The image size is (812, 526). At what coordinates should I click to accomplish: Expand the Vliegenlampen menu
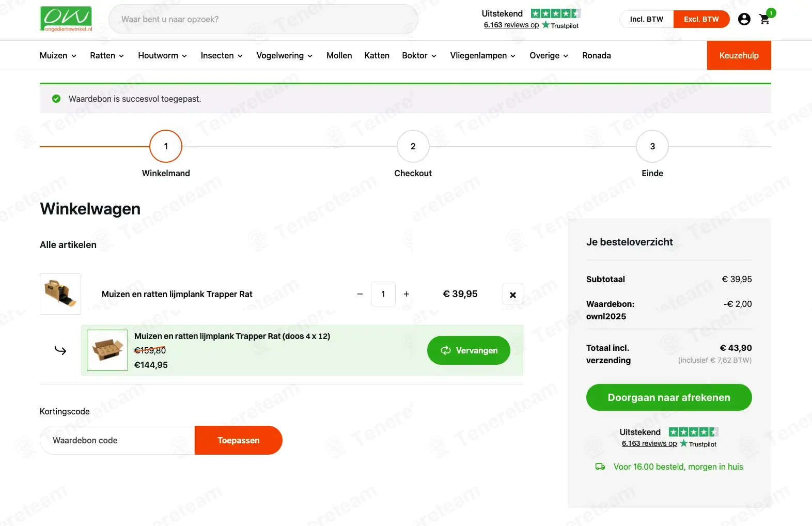pos(482,55)
